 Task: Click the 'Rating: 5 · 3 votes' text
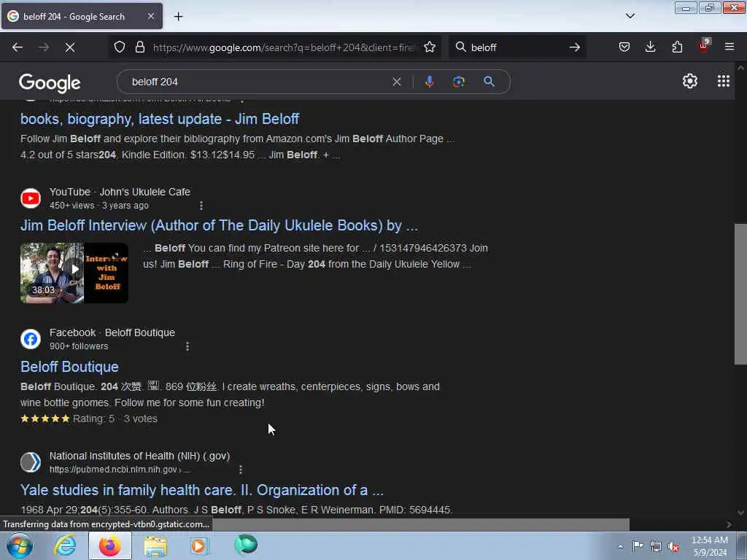(x=115, y=419)
